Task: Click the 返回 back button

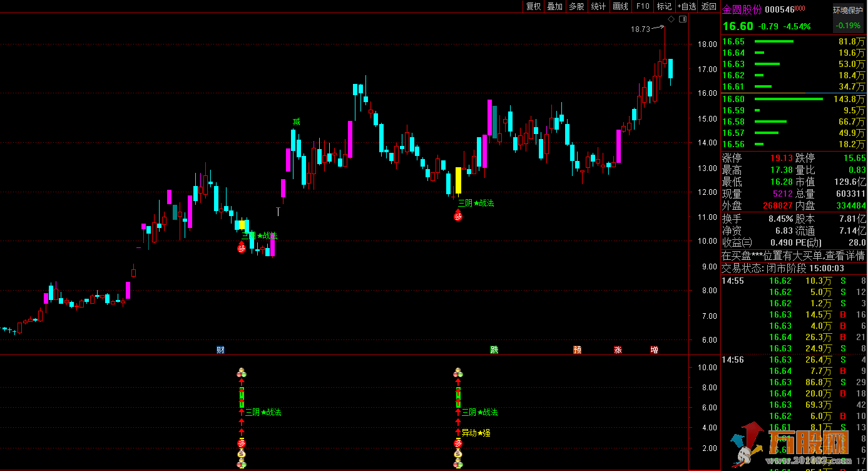Action: tap(708, 6)
